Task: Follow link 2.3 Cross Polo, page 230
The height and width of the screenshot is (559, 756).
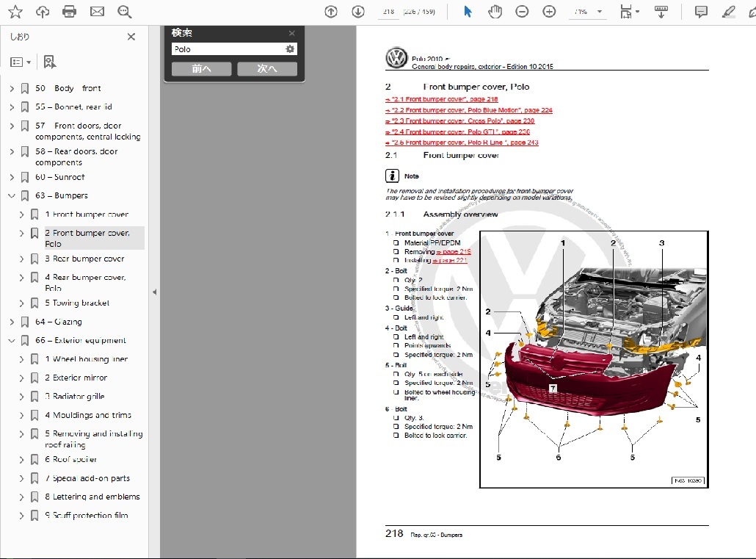Action: [460, 120]
